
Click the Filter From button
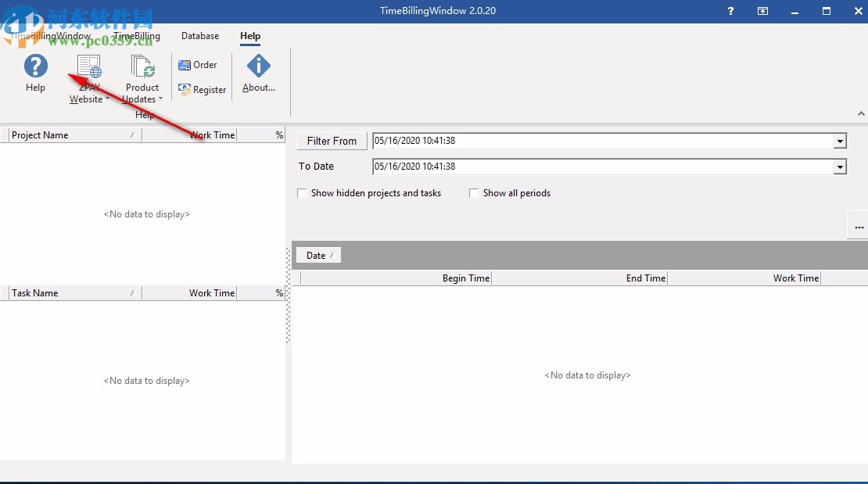[331, 141]
